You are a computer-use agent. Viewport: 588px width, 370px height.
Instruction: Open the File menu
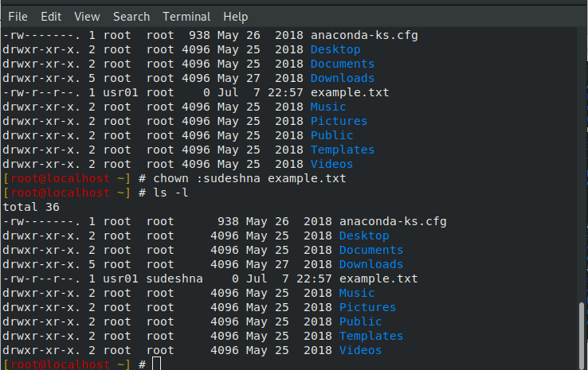[x=18, y=16]
